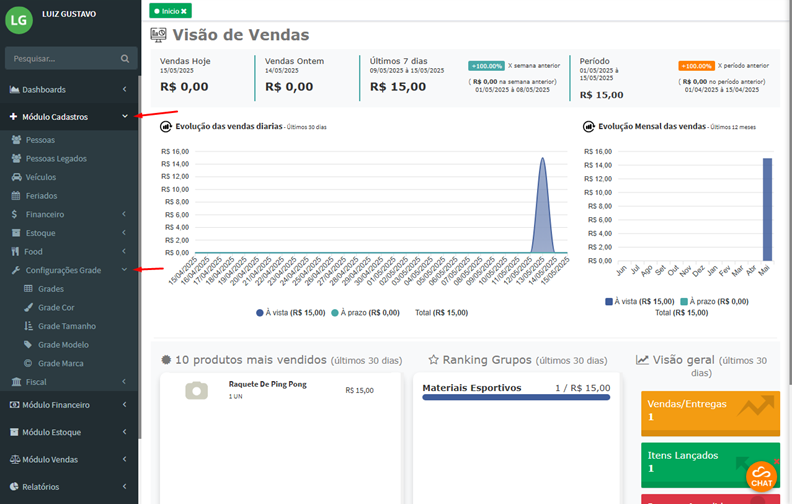This screenshot has width=792, height=504.
Task: Click the Food utensils icon
Action: click(x=16, y=251)
